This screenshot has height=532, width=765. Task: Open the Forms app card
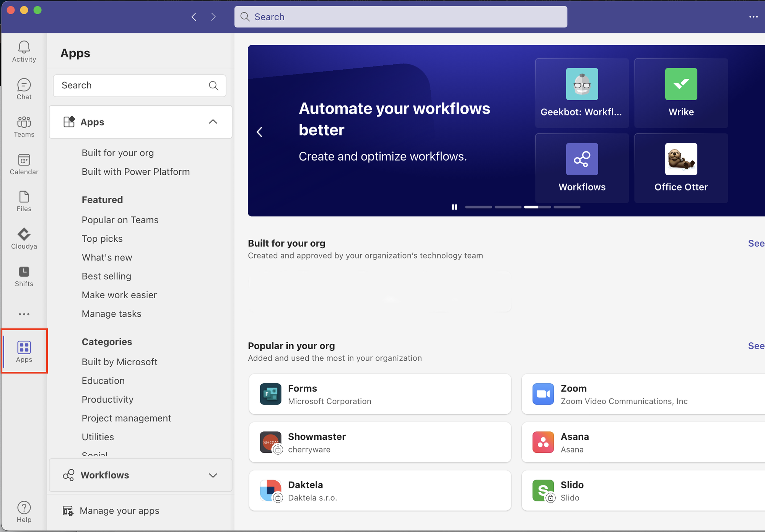click(380, 394)
